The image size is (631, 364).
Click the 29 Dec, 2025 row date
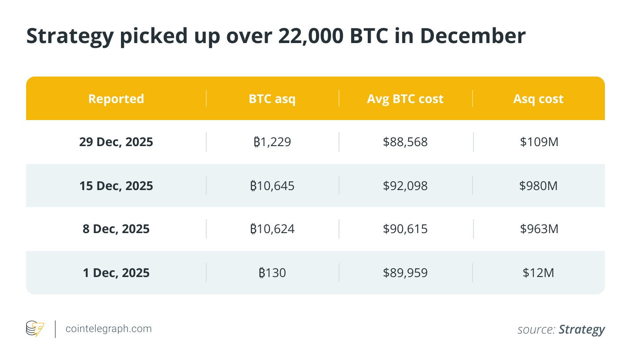pos(116,142)
